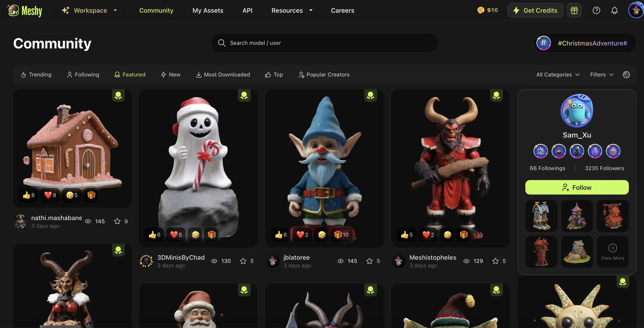Click 66 Followings count
The width and height of the screenshot is (644, 328).
(x=548, y=168)
